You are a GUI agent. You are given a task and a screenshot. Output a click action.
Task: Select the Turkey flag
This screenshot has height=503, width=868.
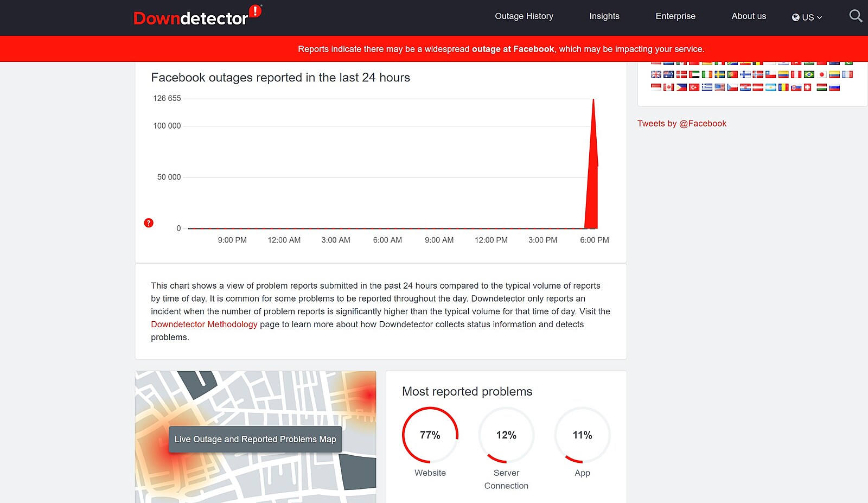click(x=694, y=87)
